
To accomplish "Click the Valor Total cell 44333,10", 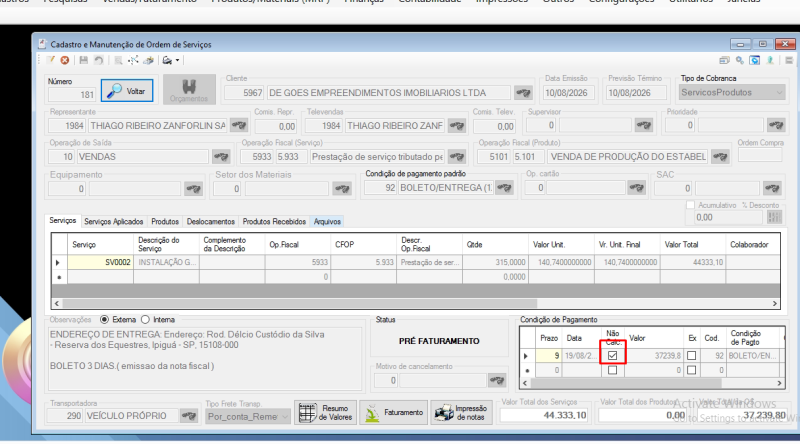I will coord(692,262).
